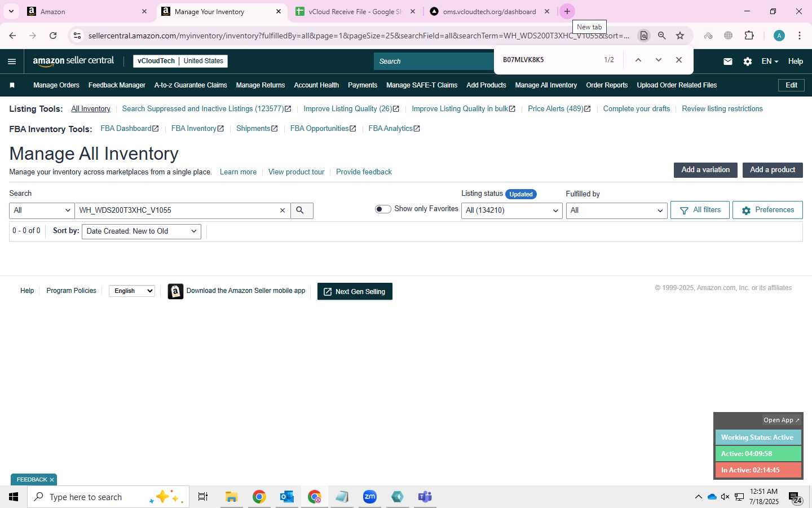812x508 pixels.
Task: Open the tab search dropdown arrow
Action: [11, 11]
